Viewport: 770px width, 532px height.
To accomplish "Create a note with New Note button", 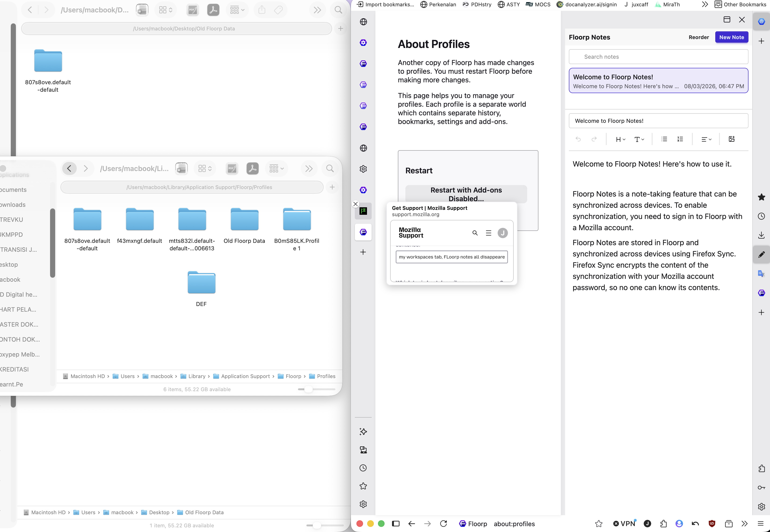I will (731, 37).
